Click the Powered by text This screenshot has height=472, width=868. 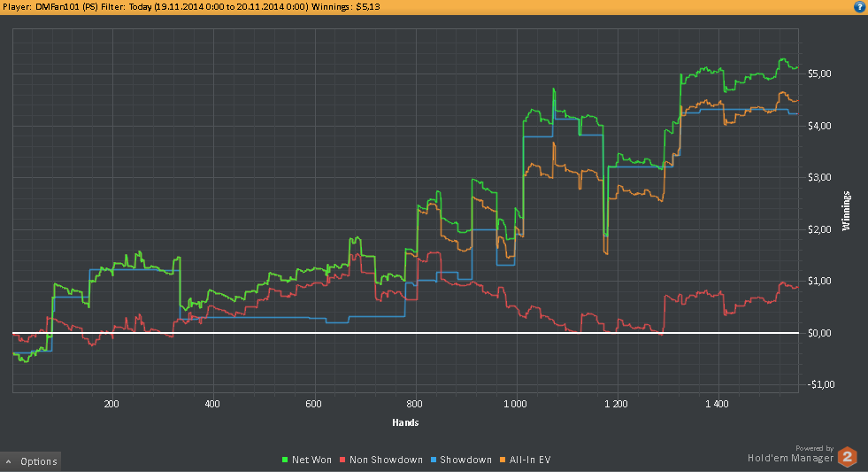point(814,448)
